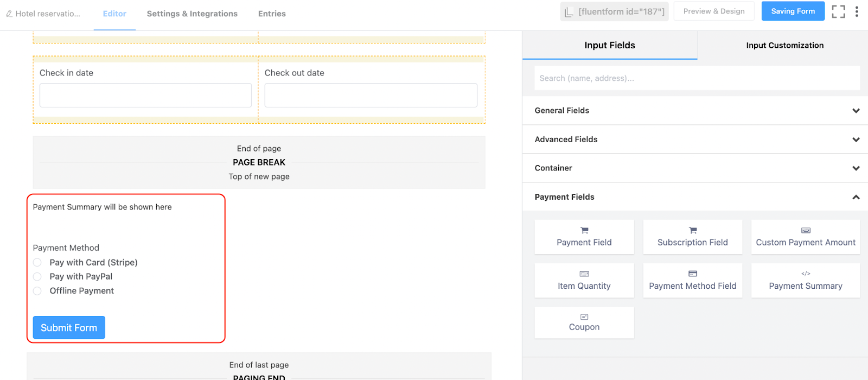Click the field search input box
This screenshot has height=380, width=868.
(697, 78)
